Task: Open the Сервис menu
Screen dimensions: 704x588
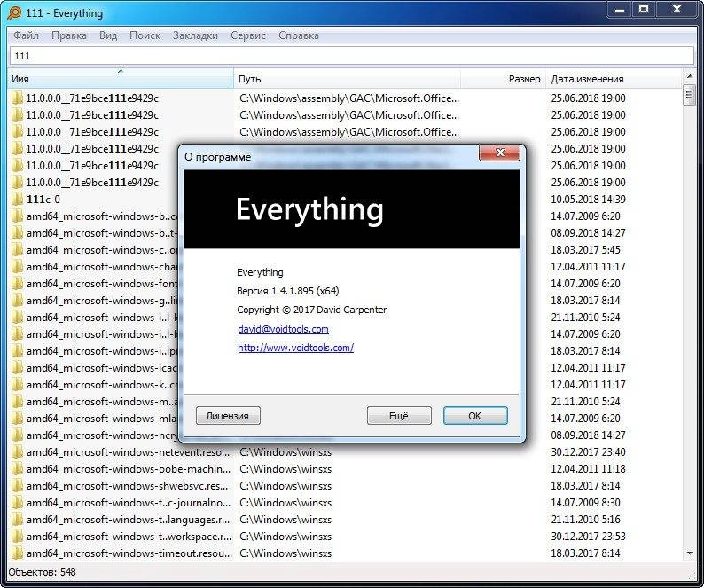Action: 248,35
